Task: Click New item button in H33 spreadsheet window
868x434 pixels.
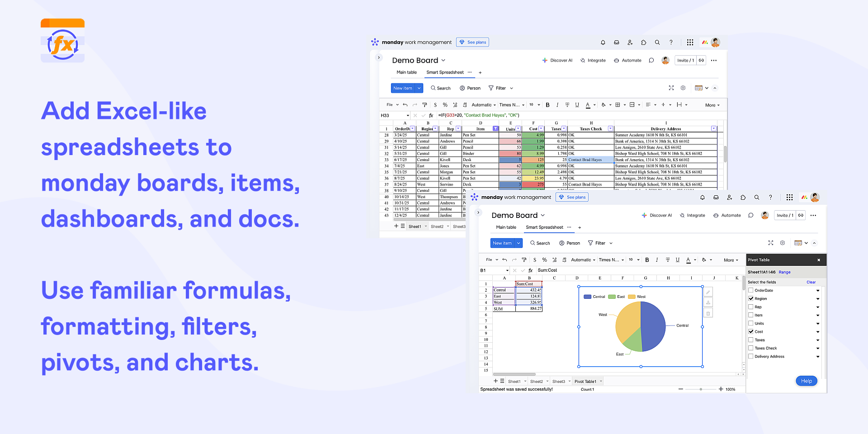Action: (x=402, y=88)
